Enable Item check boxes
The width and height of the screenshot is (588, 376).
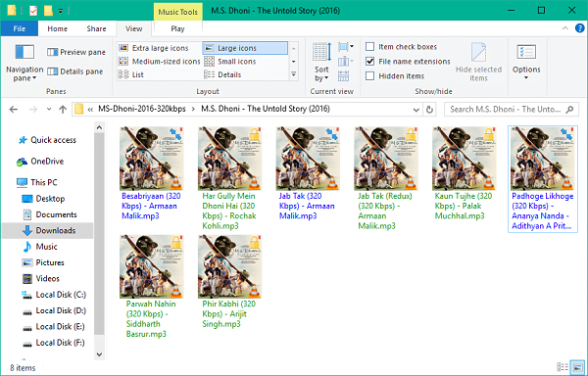369,47
